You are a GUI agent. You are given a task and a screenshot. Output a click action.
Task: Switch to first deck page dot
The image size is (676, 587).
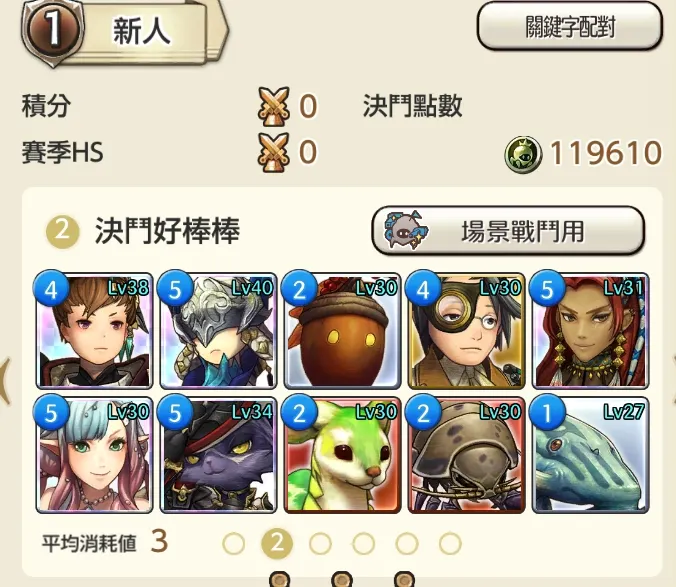click(234, 543)
